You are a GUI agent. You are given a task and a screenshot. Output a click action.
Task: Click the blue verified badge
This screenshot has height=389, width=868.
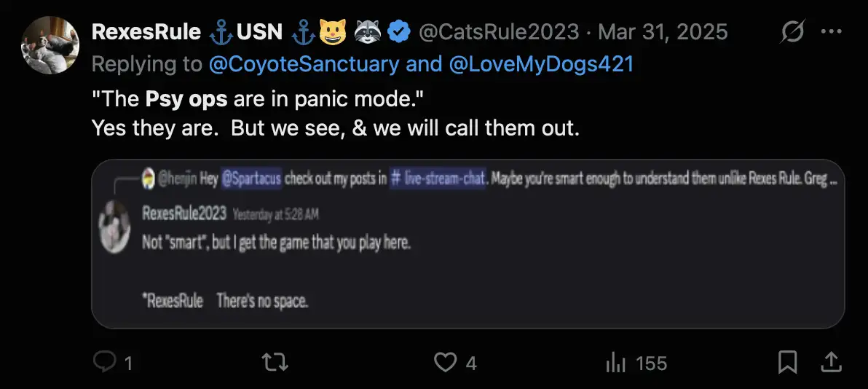pyautogui.click(x=397, y=32)
